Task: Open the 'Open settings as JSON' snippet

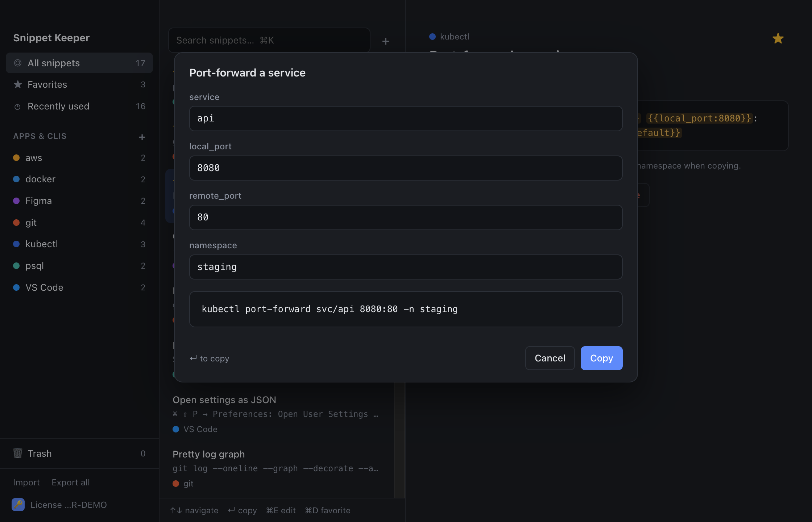Action: pyautogui.click(x=277, y=414)
